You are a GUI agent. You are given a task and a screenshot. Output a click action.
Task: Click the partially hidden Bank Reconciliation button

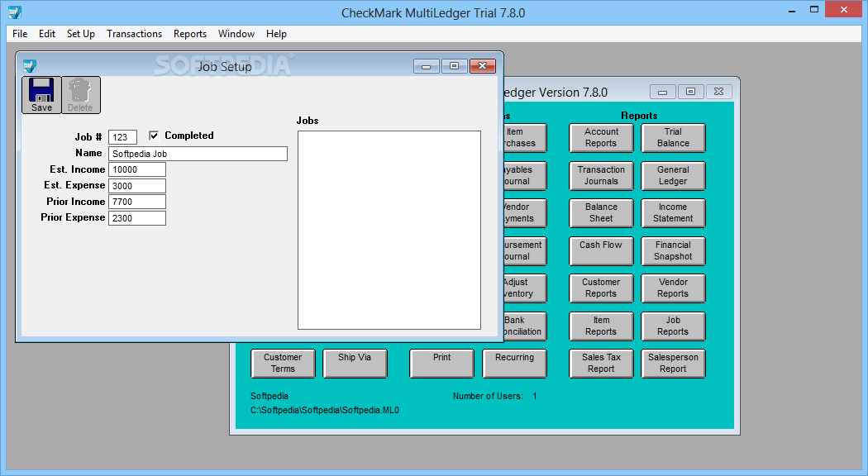tap(525, 326)
